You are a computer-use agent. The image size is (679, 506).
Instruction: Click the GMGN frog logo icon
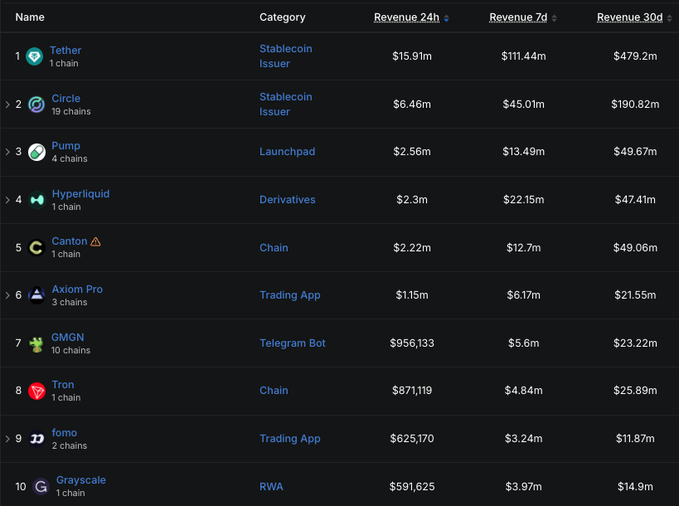click(36, 344)
